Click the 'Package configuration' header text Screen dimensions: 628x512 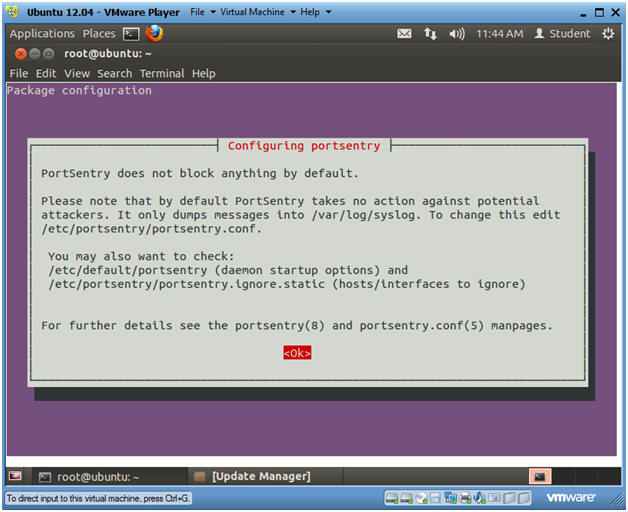[x=79, y=91]
